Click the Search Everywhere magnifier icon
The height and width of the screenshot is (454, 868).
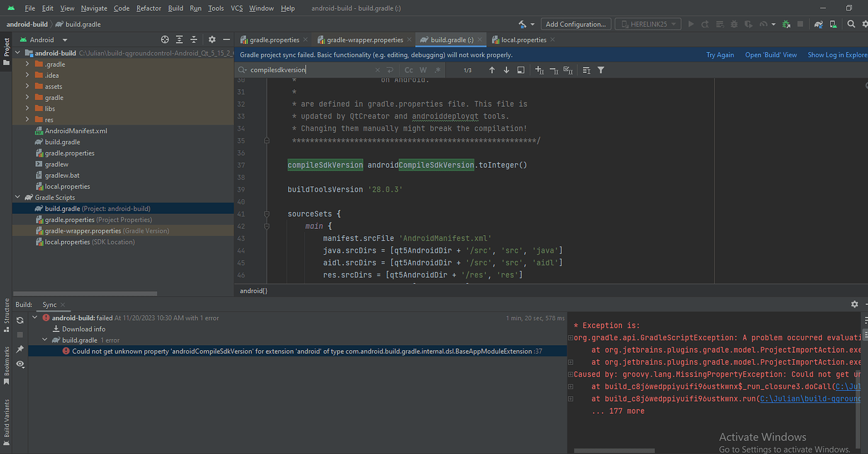(x=851, y=24)
